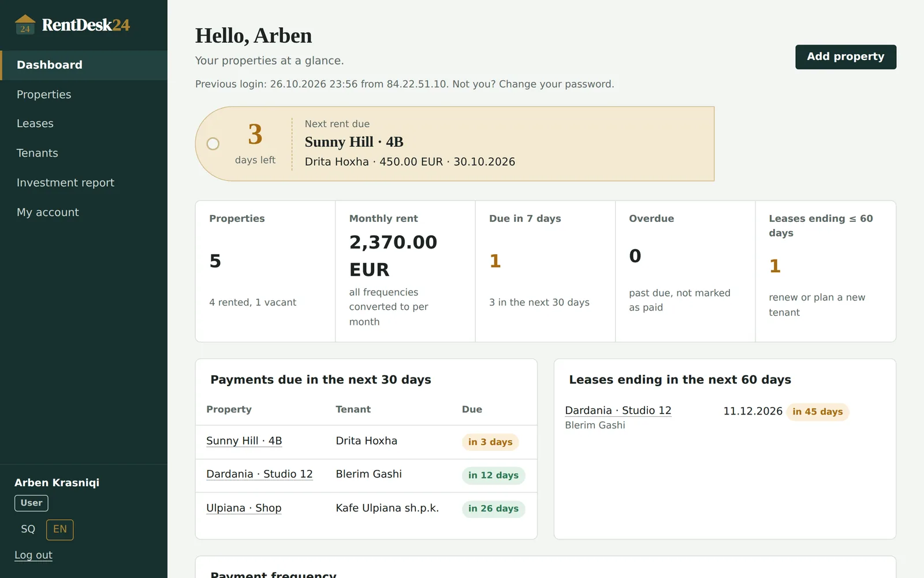Screen dimensions: 924x578
Task: Open Sunny Hill · 4B property link
Action: pos(244,441)
